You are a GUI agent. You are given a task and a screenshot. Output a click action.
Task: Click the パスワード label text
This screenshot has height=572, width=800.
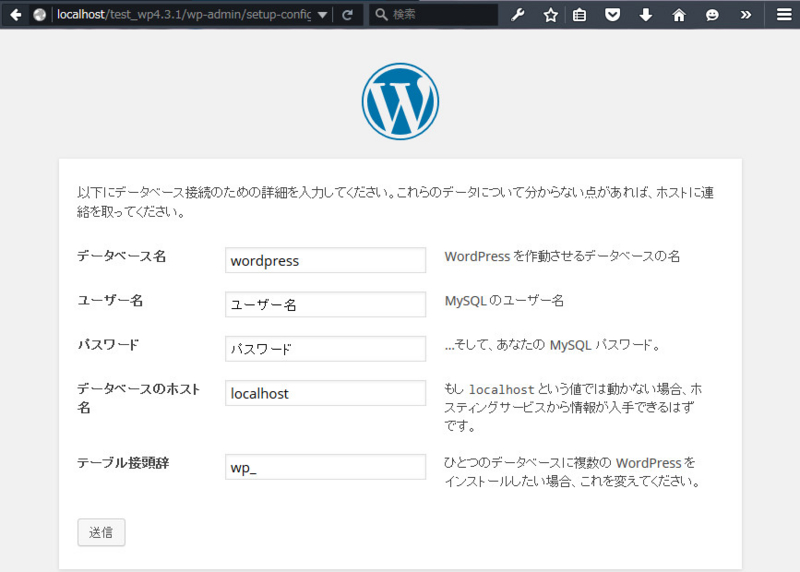[108, 345]
